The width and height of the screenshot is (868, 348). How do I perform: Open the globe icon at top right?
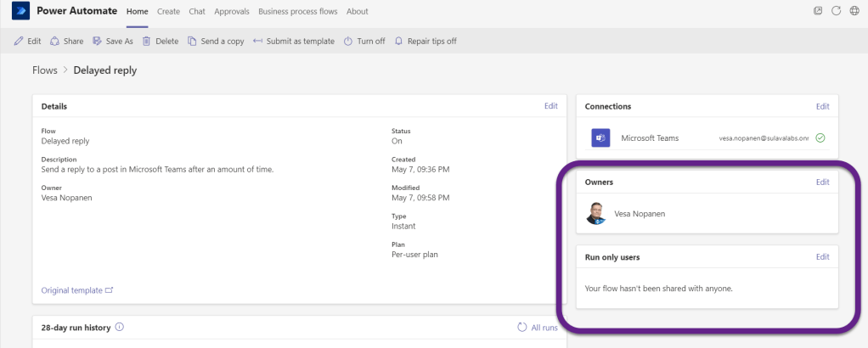coord(854,12)
